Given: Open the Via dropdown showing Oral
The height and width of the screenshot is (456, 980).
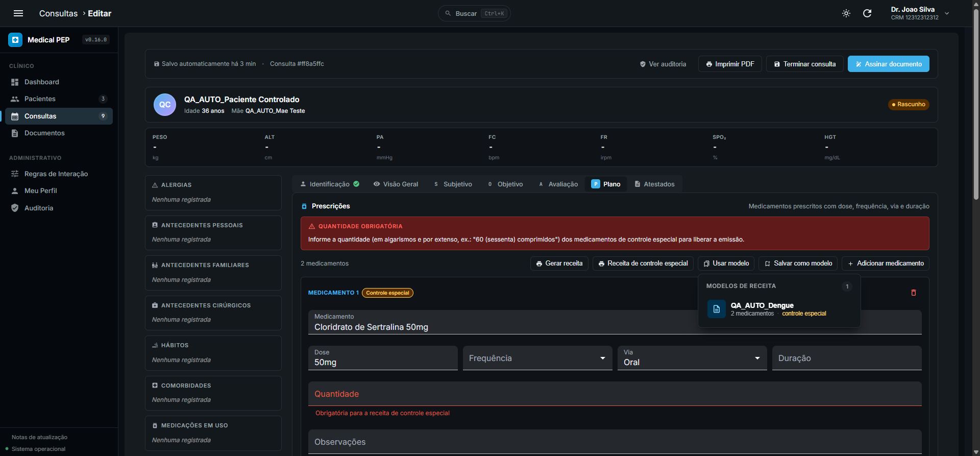Looking at the screenshot, I should click(x=692, y=358).
